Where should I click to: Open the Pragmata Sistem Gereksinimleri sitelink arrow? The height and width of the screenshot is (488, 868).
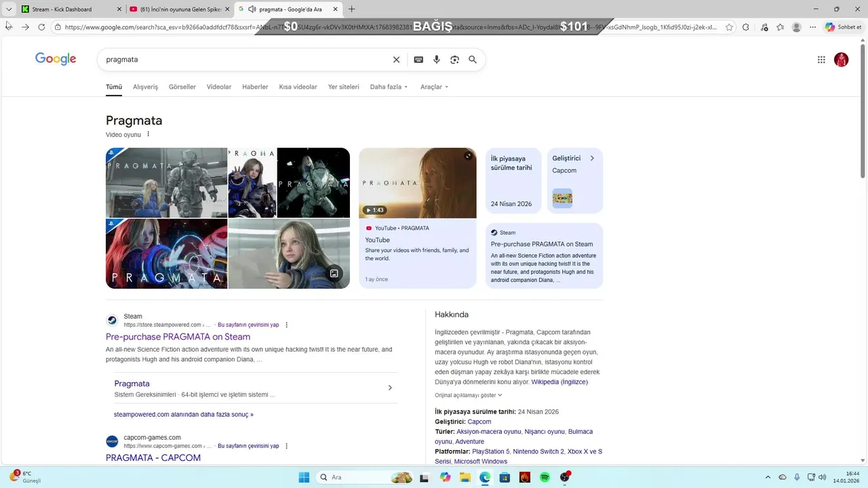coord(390,388)
